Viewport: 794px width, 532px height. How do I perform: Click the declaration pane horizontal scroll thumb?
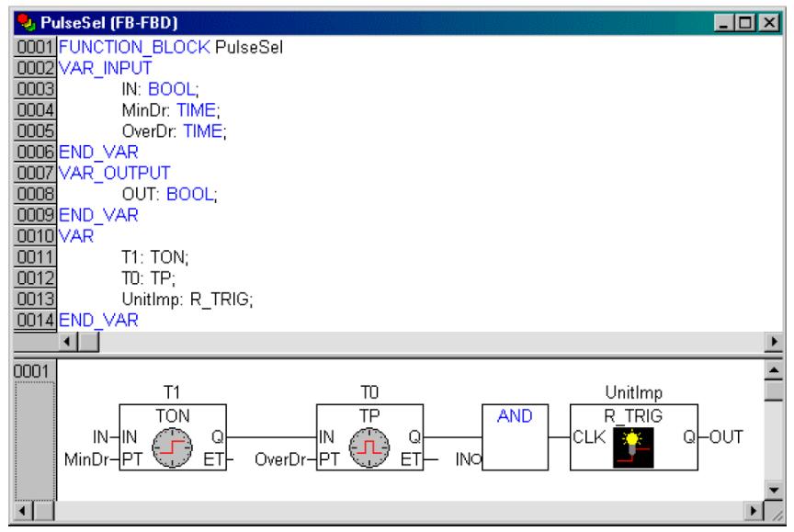pos(89,342)
